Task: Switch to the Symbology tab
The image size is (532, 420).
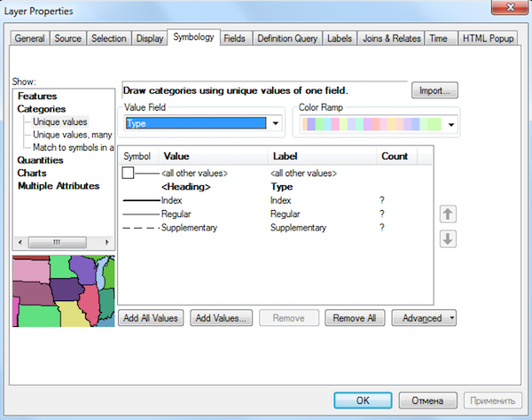Action: click(x=193, y=37)
